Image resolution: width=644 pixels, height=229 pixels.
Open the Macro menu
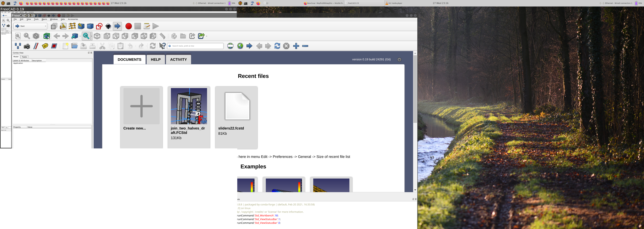[44, 19]
